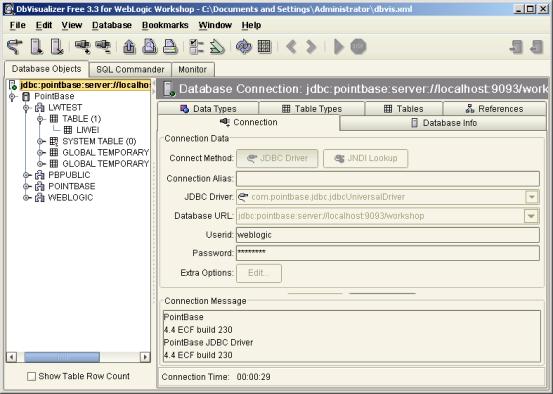Collapse the TABLE (1) node
Image resolution: width=553 pixels, height=394 pixels.
click(x=41, y=119)
